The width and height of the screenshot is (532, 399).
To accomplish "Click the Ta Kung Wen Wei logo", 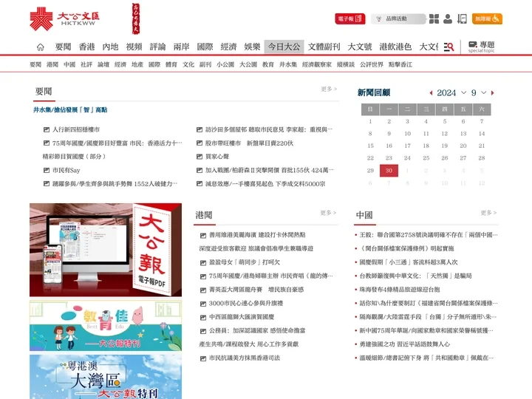I will (x=64, y=19).
